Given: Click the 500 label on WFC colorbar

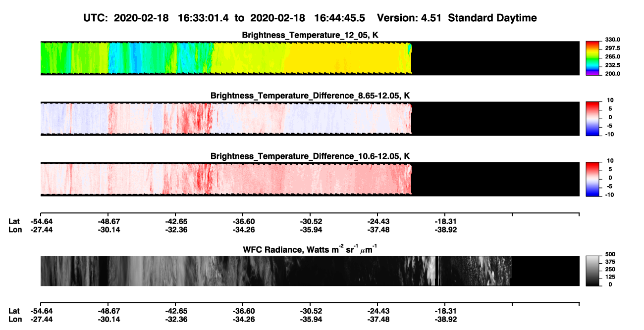Looking at the screenshot, I should pos(610,254).
